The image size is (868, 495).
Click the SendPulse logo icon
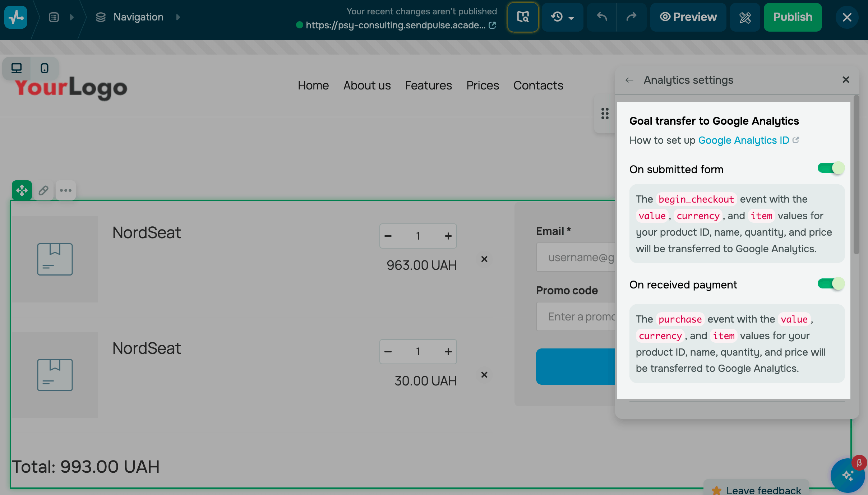[x=16, y=17]
